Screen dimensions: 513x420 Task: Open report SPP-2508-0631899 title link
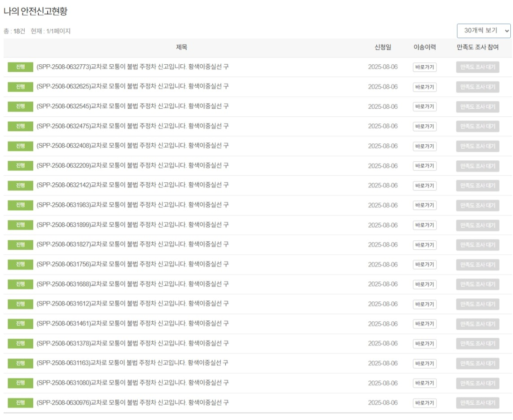pos(132,225)
